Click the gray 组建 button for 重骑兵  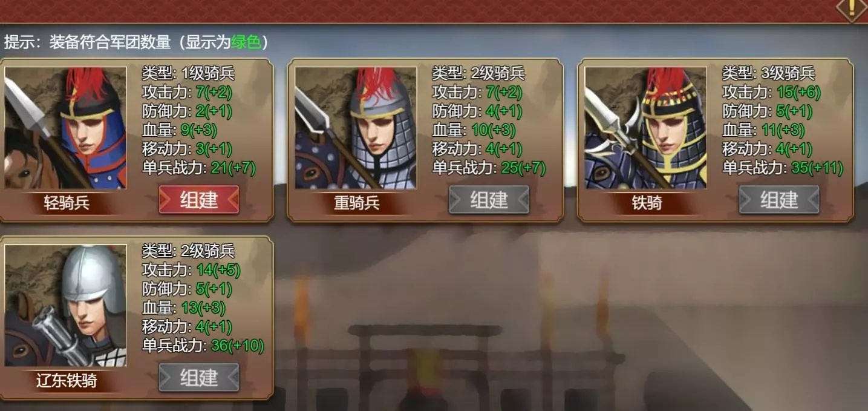coord(489,200)
